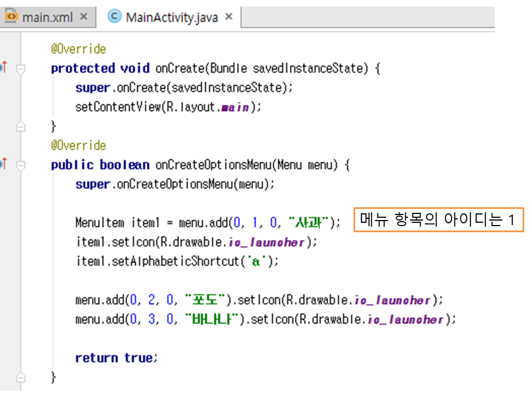
Task: Click the "포도" string in menu.add
Action: [x=207, y=300]
